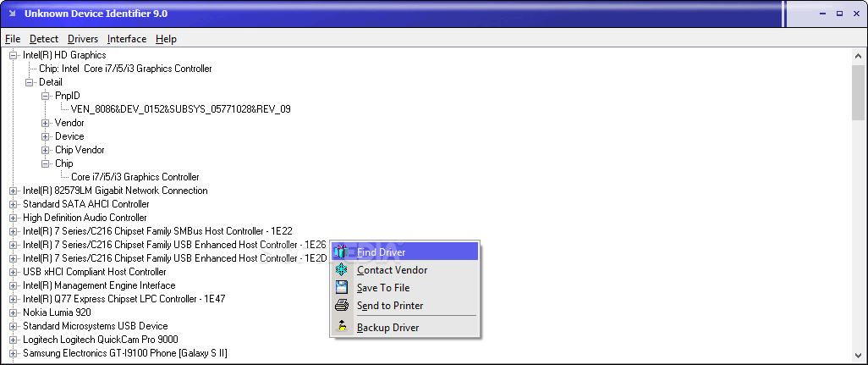Expand USB Enhanced Host Controller - 1E26 node

pyautogui.click(x=14, y=246)
